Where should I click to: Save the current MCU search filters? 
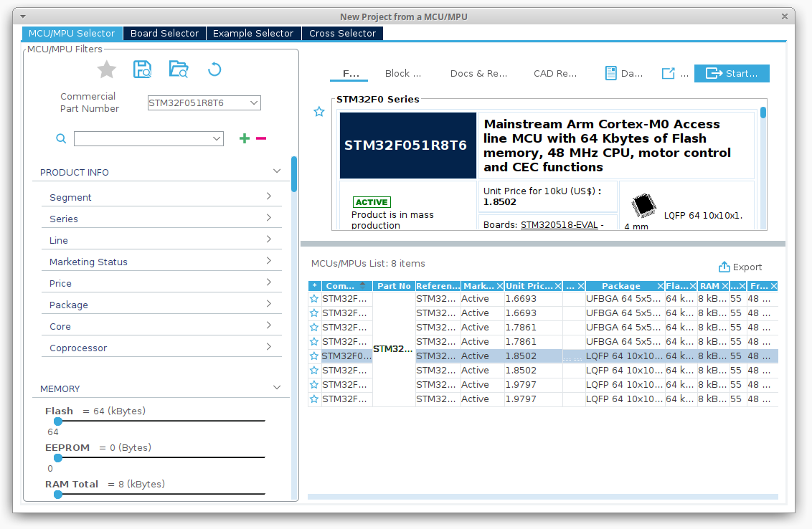click(143, 70)
